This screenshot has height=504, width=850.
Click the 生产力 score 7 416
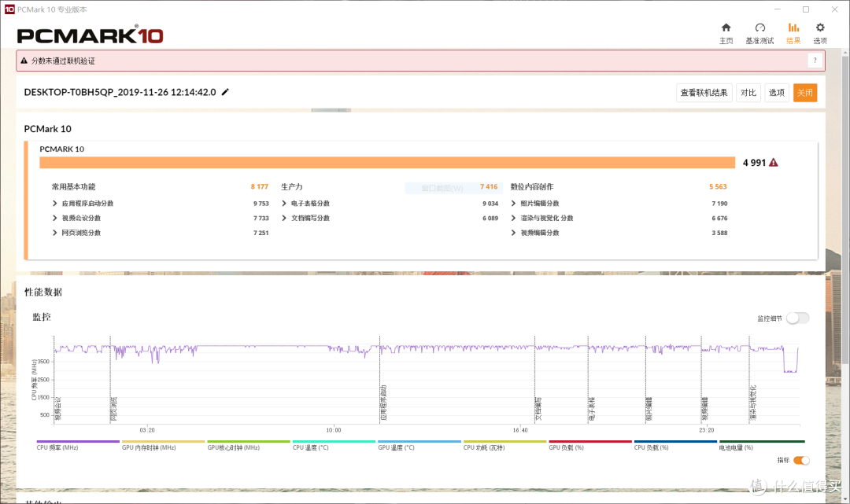[x=489, y=187]
